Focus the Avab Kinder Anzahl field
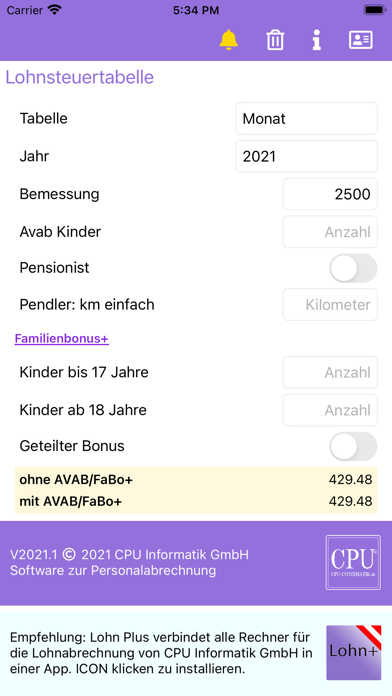 pos(330,232)
